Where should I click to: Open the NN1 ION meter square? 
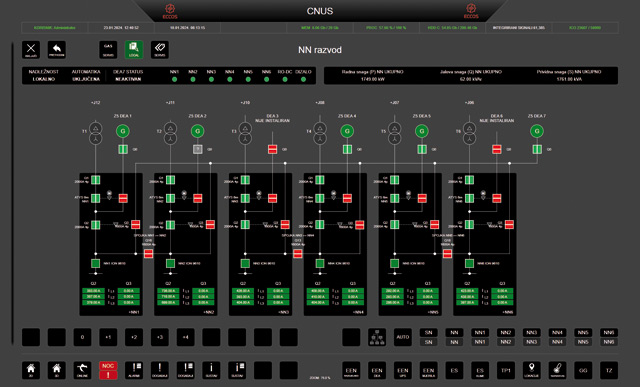tap(96, 263)
